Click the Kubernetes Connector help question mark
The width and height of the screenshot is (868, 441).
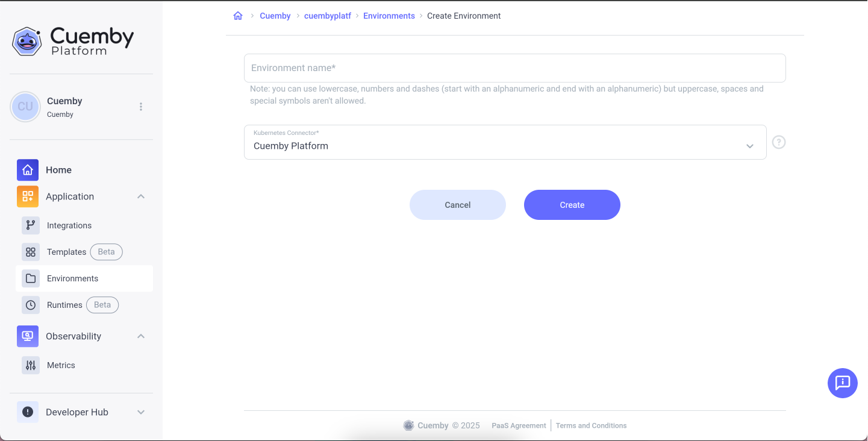[778, 142]
